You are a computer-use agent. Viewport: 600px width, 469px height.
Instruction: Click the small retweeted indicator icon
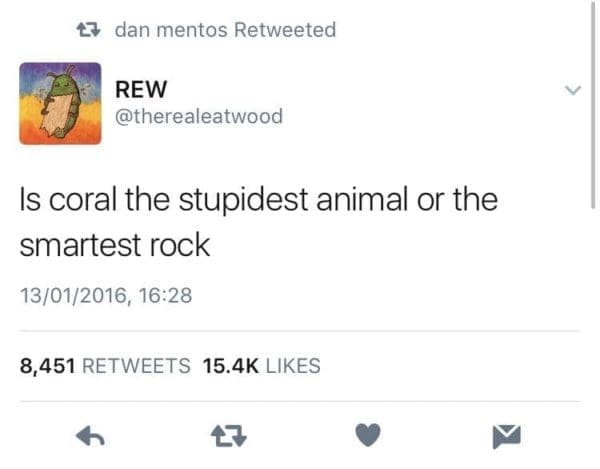88,29
